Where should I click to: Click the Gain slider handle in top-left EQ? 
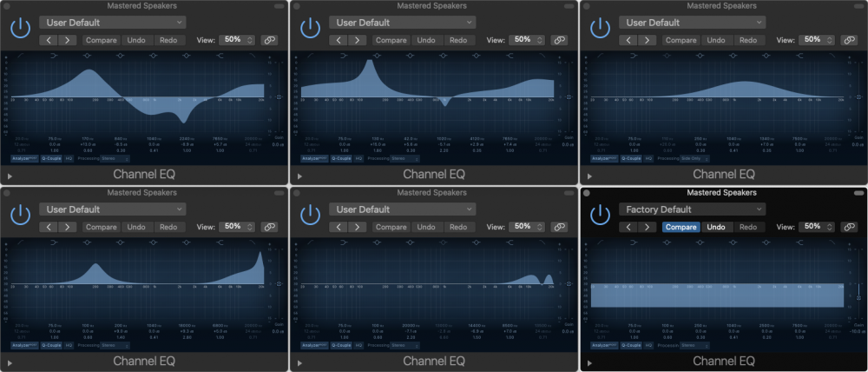click(279, 96)
